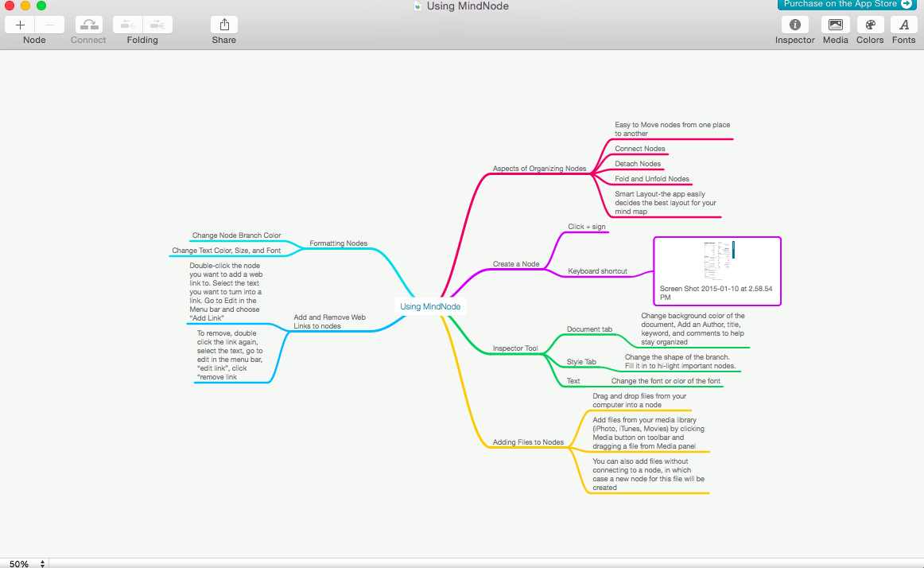Select the To remove, double click node
The height and width of the screenshot is (568, 924).
pyautogui.click(x=230, y=355)
